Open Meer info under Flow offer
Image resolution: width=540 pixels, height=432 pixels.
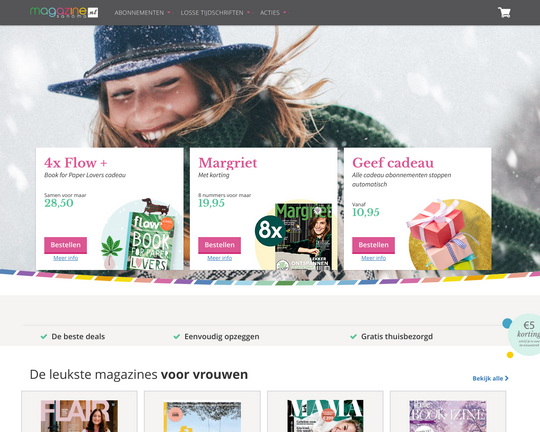tap(65, 258)
